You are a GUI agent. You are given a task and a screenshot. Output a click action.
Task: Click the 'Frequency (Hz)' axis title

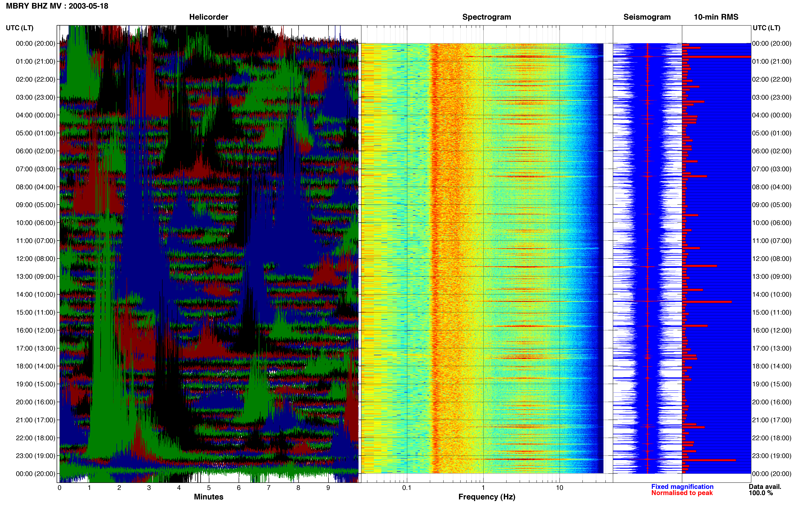pyautogui.click(x=487, y=497)
